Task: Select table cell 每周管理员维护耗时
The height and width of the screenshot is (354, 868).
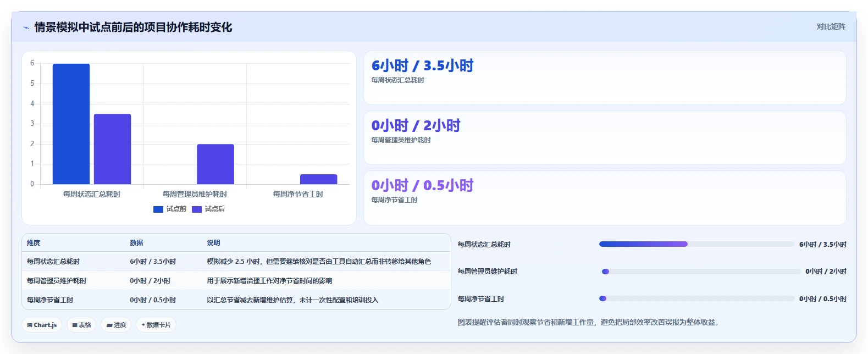Action: [57, 281]
